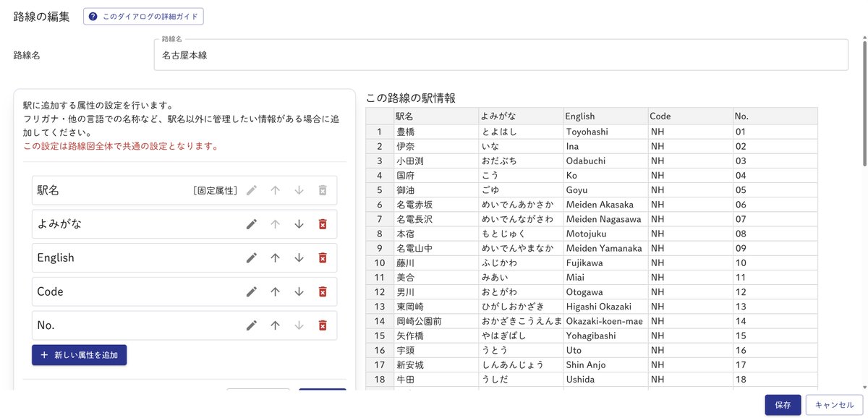
Task: Edit the よみがな attribute with pencil icon
Action: [x=251, y=224]
